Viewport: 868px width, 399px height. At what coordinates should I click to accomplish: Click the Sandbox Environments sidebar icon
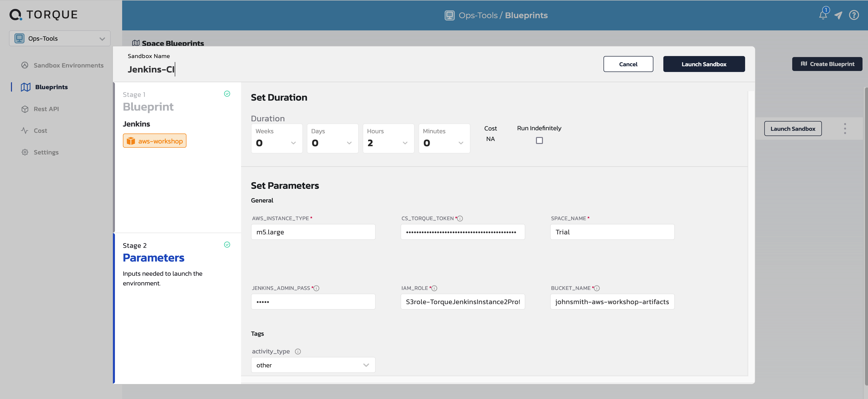pyautogui.click(x=25, y=65)
